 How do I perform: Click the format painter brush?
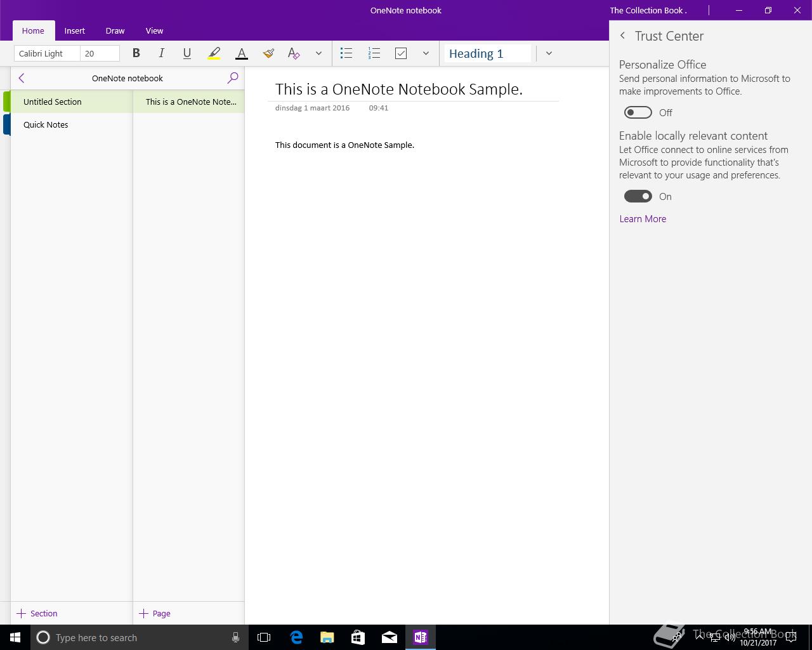point(268,53)
